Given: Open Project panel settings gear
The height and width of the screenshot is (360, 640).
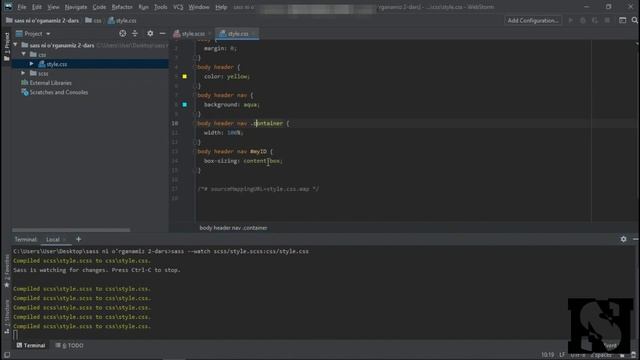Looking at the screenshot, I should (150, 33).
